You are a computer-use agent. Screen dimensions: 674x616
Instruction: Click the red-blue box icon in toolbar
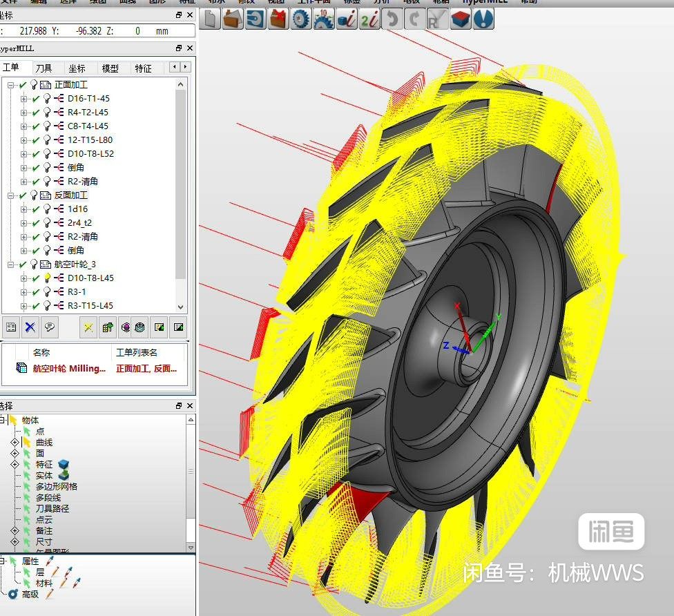(x=461, y=19)
